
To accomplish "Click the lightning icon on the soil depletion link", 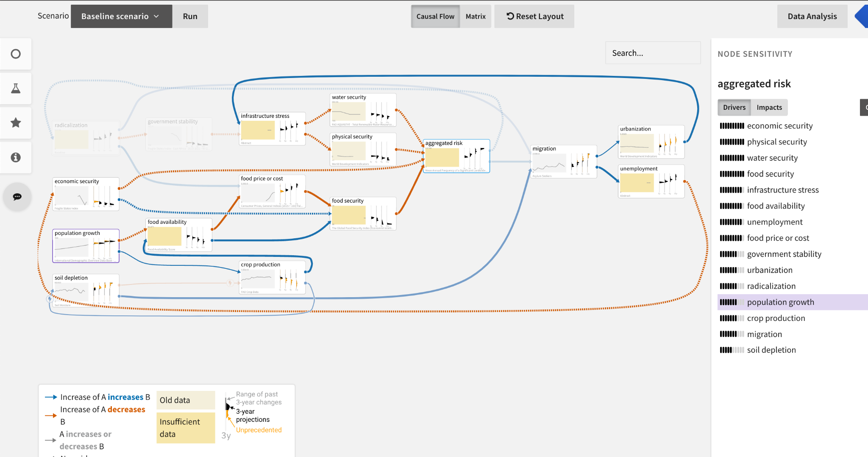I will click(x=230, y=282).
